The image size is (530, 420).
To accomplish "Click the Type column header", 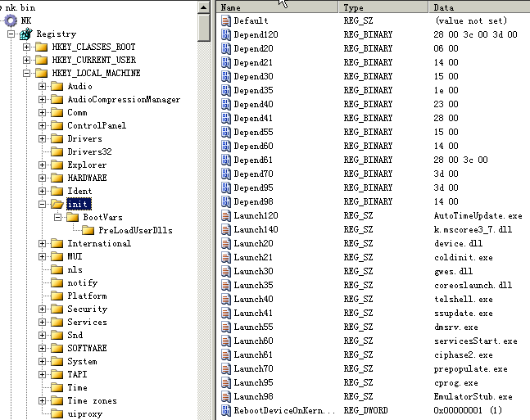I will pos(383,7).
